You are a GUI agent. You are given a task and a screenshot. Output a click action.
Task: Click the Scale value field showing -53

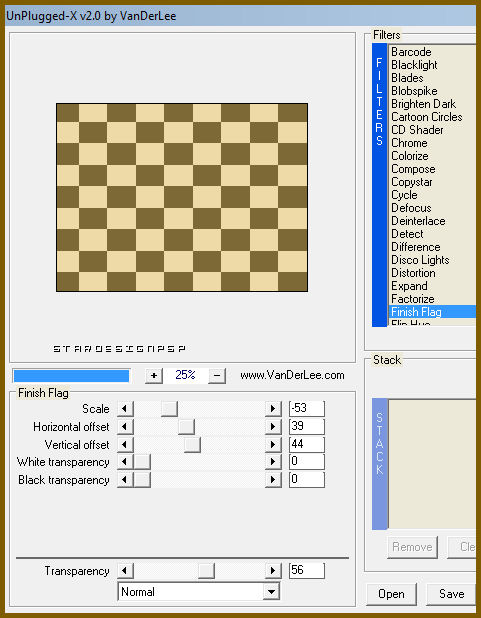click(307, 408)
